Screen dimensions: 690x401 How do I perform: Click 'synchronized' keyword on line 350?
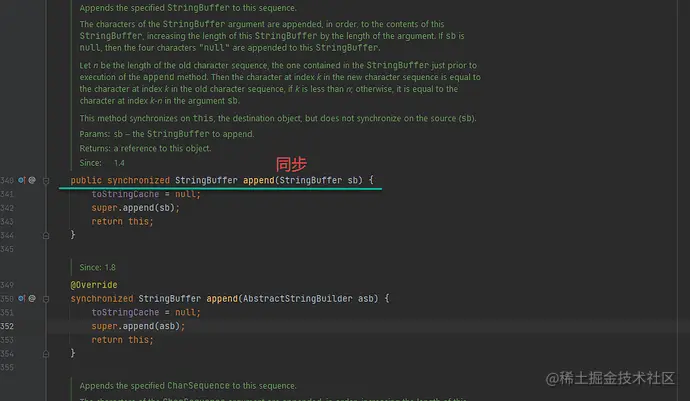click(x=102, y=298)
